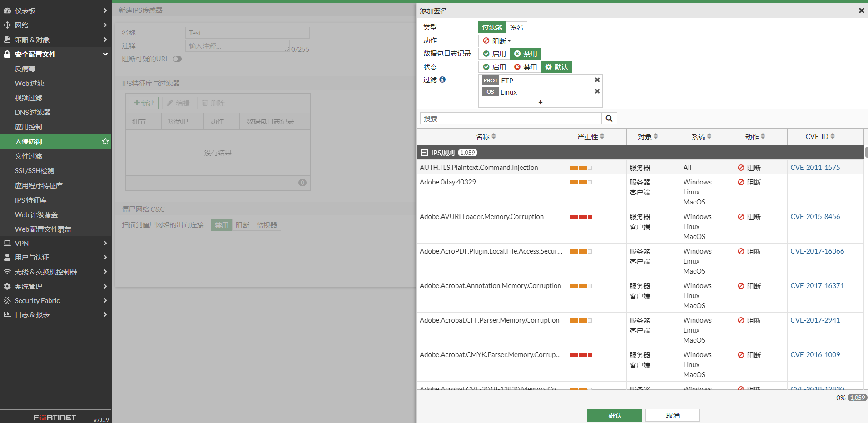This screenshot has width=868, height=423.
Task: Favorite the 入侵防御 menu star
Action: tap(105, 142)
